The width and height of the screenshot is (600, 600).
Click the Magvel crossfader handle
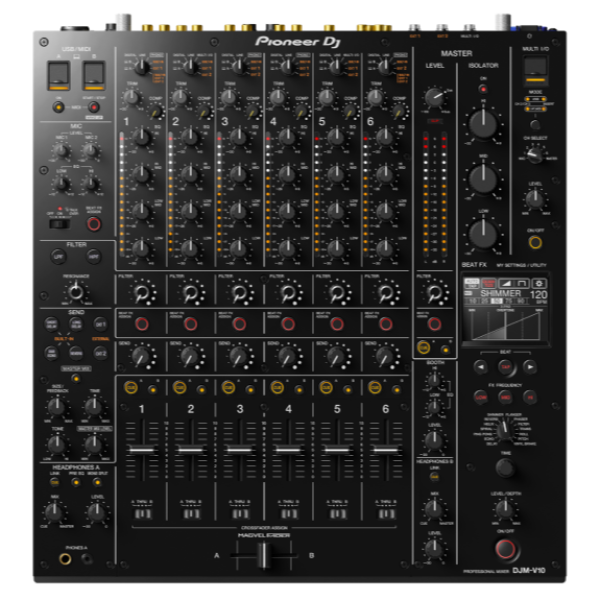point(263,555)
